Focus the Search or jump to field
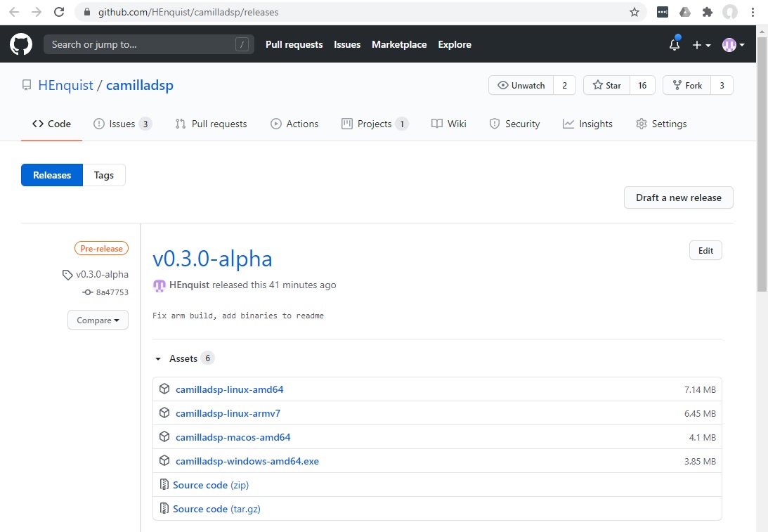The width and height of the screenshot is (768, 532). (149, 44)
